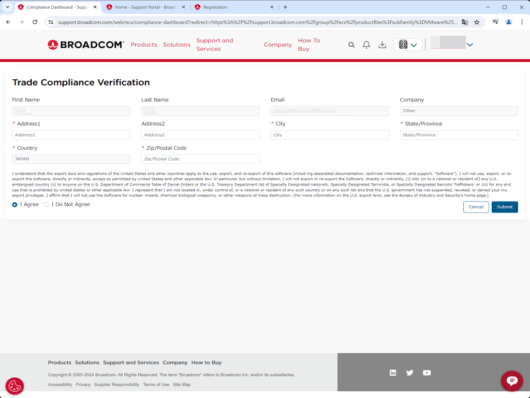Open the notifications bell icon

coord(366,45)
